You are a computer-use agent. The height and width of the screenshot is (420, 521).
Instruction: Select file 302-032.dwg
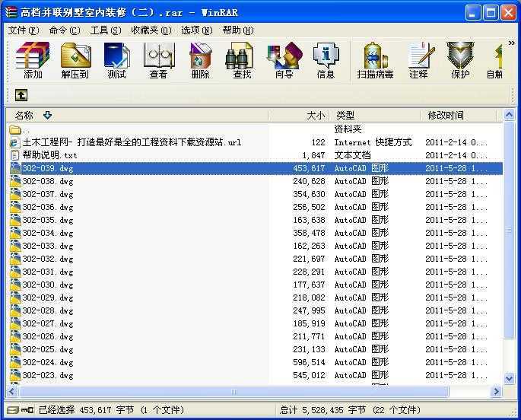coord(48,259)
